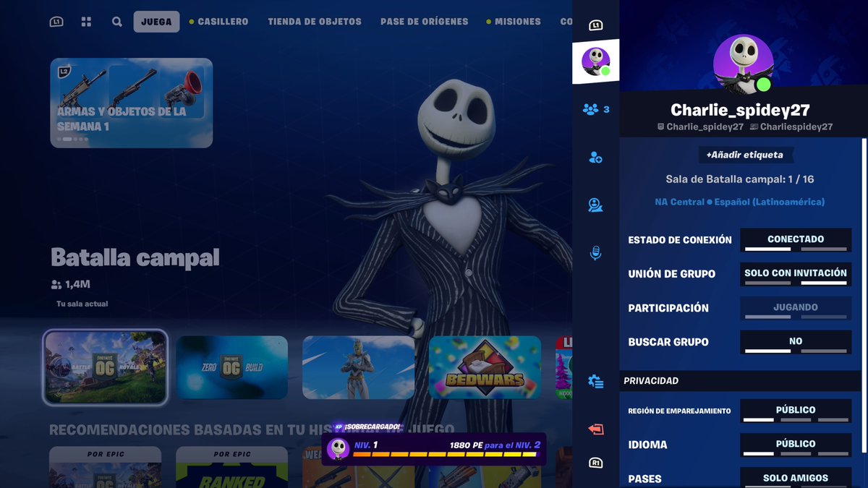
Task: Click Batalla campal title
Action: tap(135, 257)
